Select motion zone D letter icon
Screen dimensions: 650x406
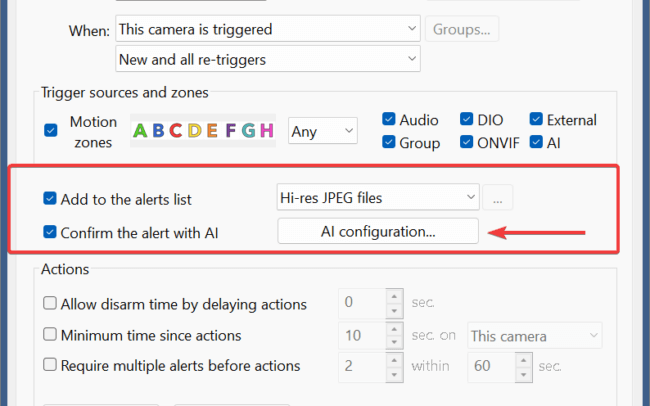(194, 131)
